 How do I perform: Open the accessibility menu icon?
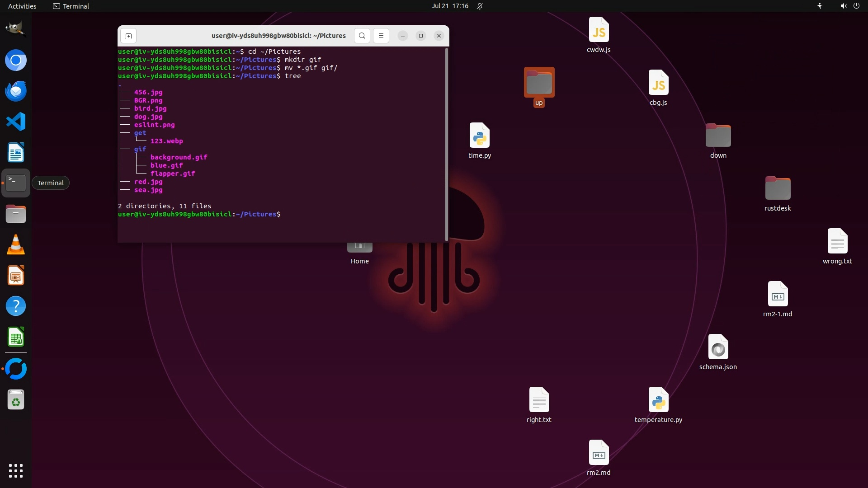(819, 6)
